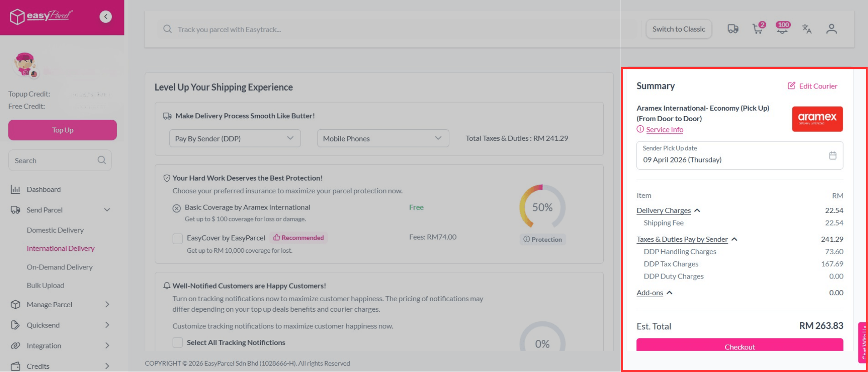Image resolution: width=868 pixels, height=372 pixels.
Task: Click the delivery truck icon in header
Action: pos(733,29)
